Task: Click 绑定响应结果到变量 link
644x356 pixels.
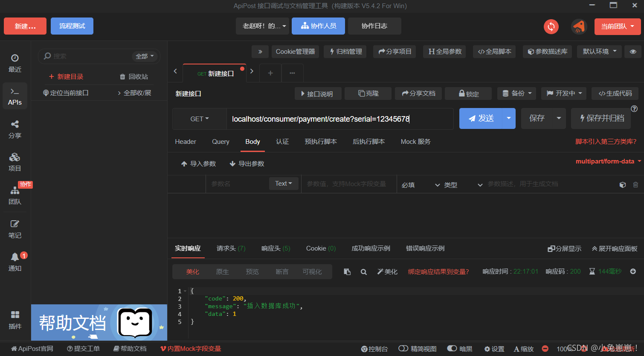Action: [x=438, y=271]
